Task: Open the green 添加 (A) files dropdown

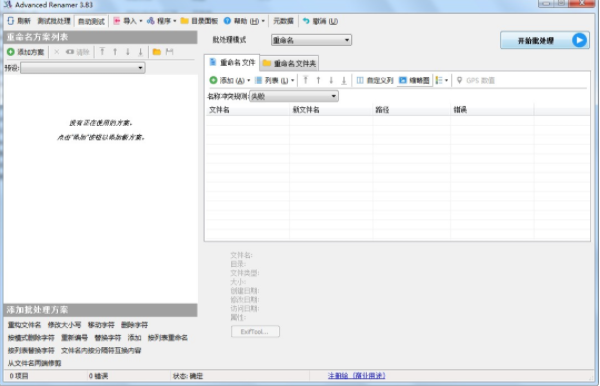Action: coord(230,80)
